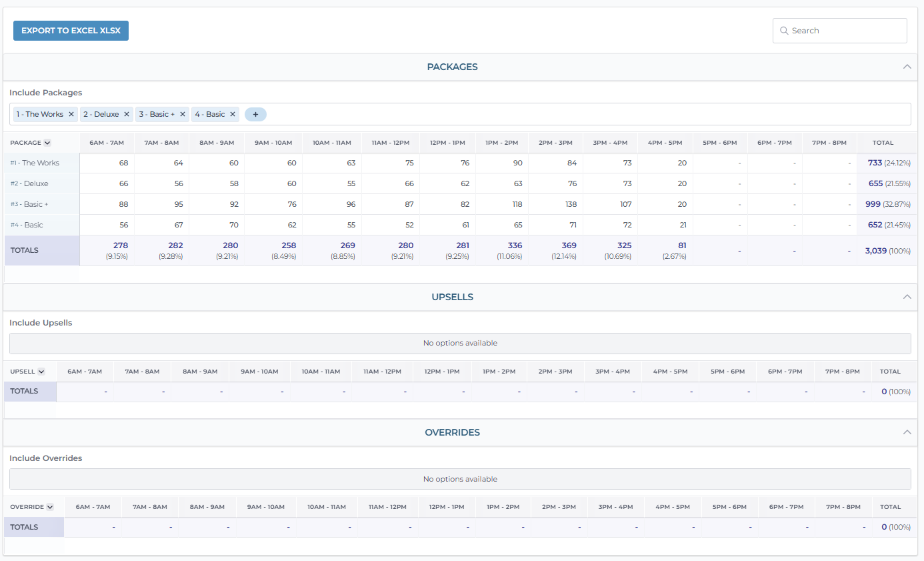Type in the Search field
The height and width of the screenshot is (561, 924).
845,31
